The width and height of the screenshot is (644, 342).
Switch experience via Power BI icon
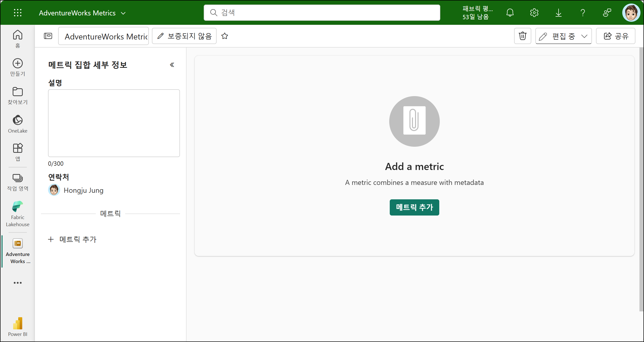[x=17, y=327]
